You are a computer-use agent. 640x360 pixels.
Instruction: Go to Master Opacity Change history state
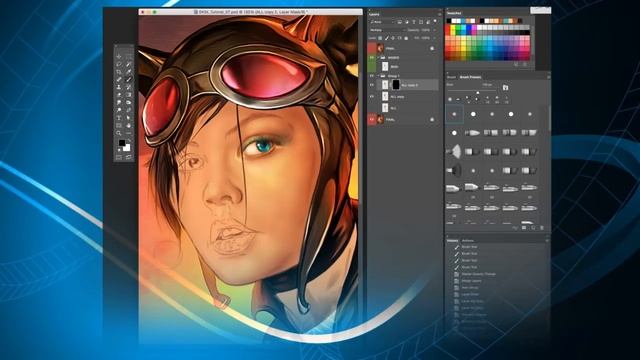pos(478,274)
